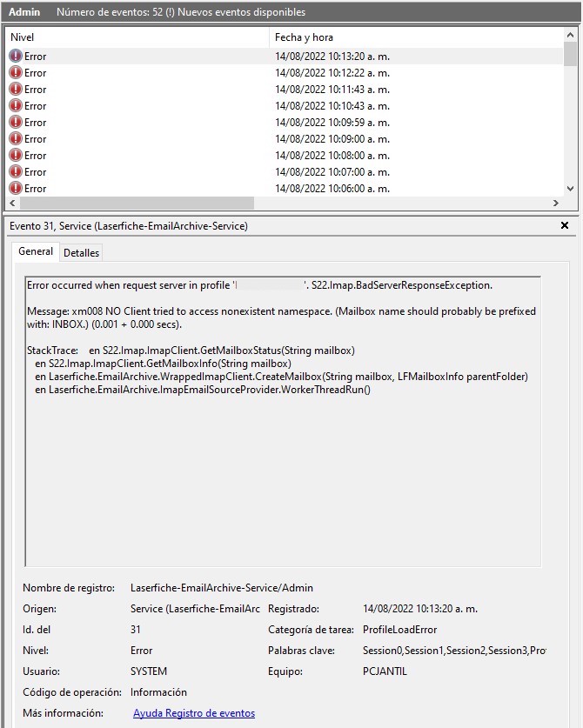Select the event dated 14/08/2022 10:06:00 a. m.
Screen dimensions: 583x728
(x=285, y=188)
